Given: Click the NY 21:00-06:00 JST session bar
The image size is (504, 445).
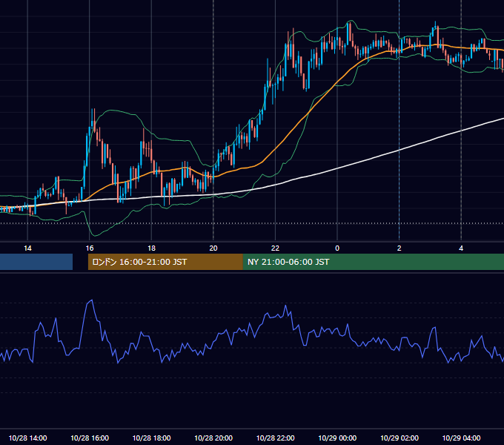Looking at the screenshot, I should click(373, 262).
